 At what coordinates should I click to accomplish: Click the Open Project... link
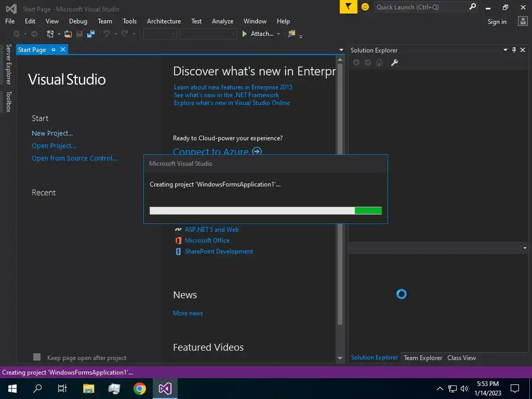(x=54, y=146)
